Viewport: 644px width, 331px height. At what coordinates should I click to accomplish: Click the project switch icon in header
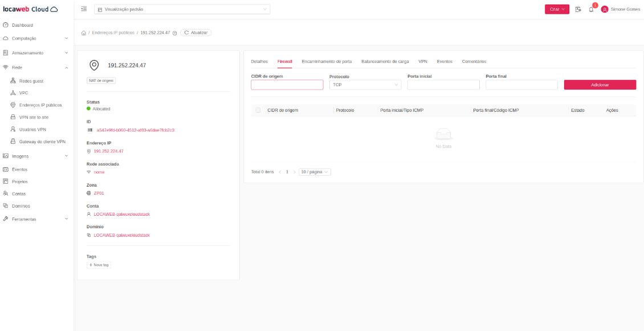pos(578,9)
